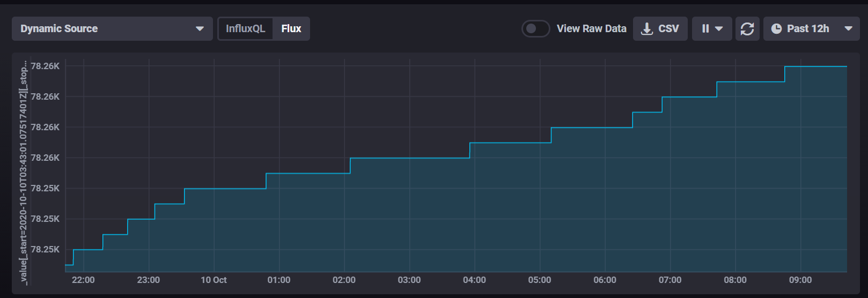The width and height of the screenshot is (868, 298).
Task: Click the topmost 78.26K y-axis label
Action: 45,66
